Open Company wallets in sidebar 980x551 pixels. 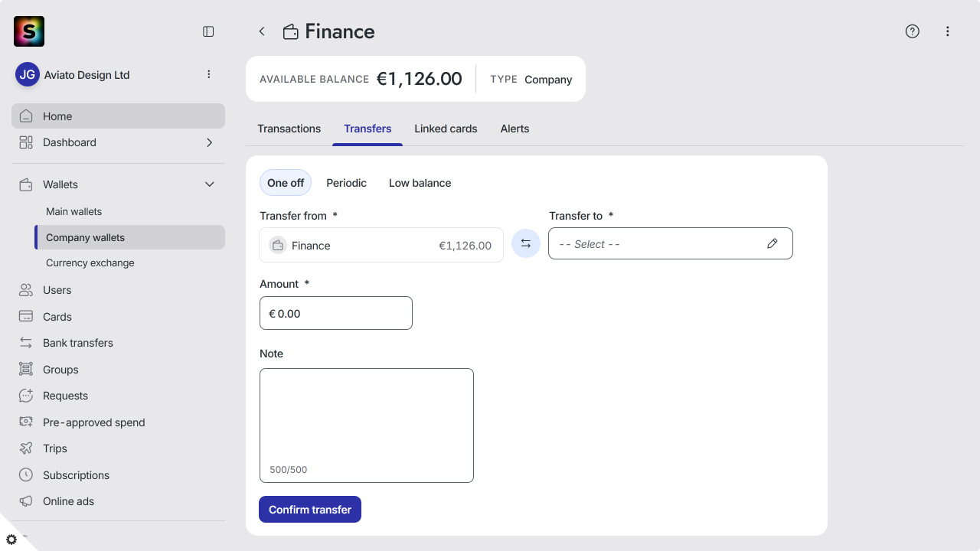[130, 237]
